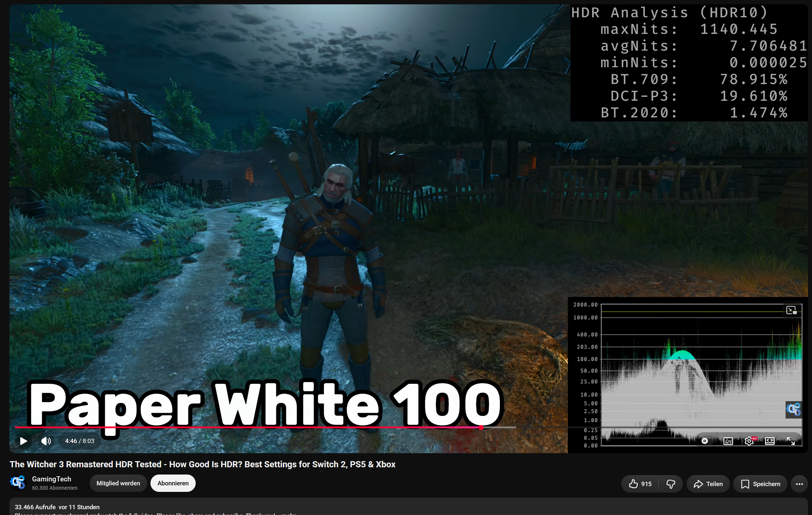The height and width of the screenshot is (515, 812).
Task: Enter fullscreen with the arrows icon
Action: (x=791, y=441)
